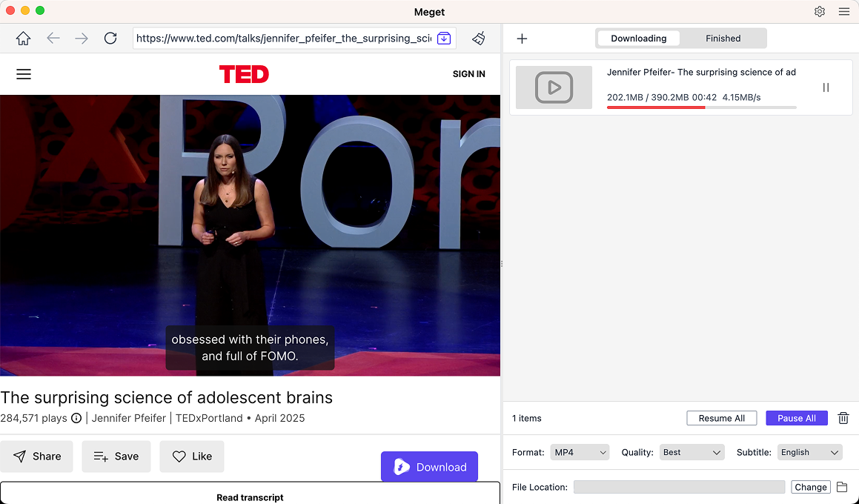Save the talk using the Save icon

(x=116, y=457)
